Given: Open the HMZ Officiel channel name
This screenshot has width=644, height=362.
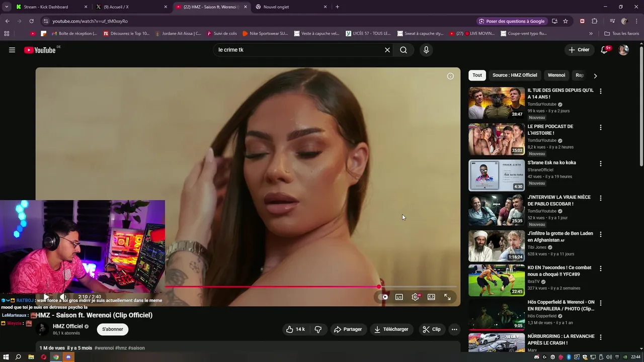Looking at the screenshot, I should pos(68,326).
